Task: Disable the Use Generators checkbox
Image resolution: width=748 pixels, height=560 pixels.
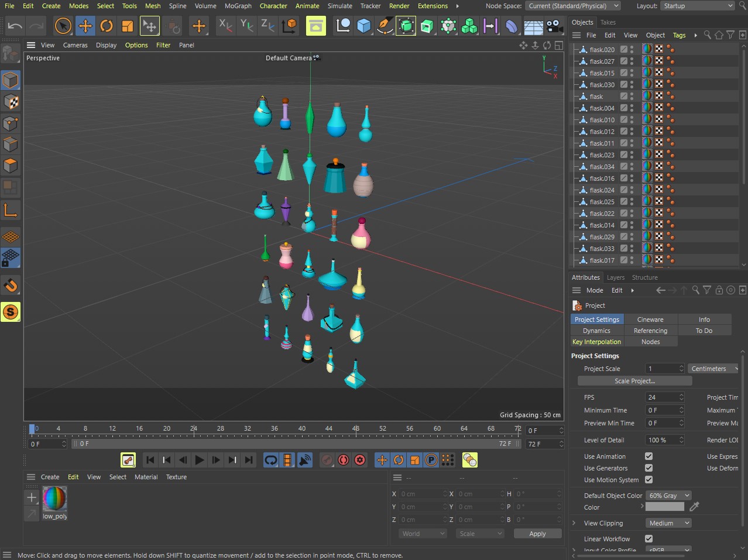Action: point(649,468)
